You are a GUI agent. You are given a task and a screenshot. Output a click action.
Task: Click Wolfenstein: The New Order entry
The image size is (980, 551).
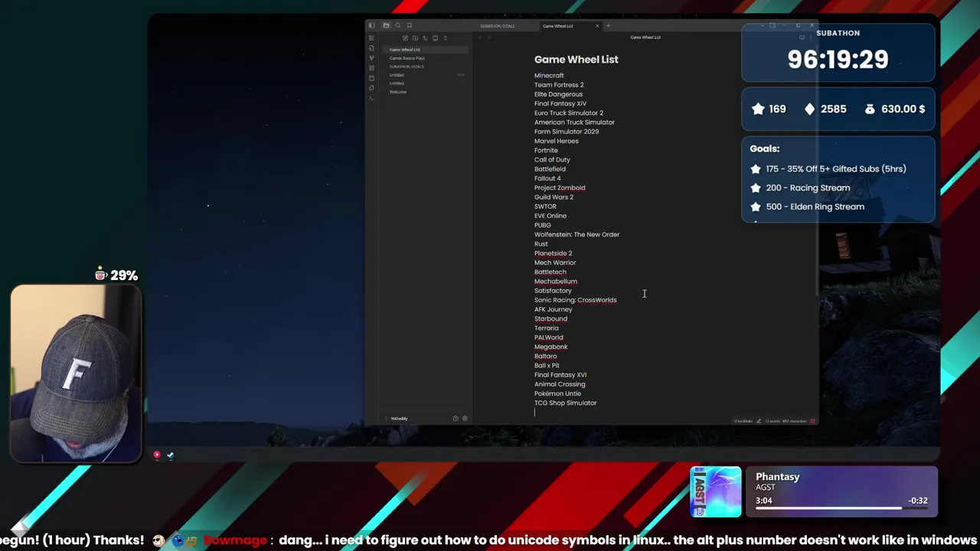(x=577, y=234)
